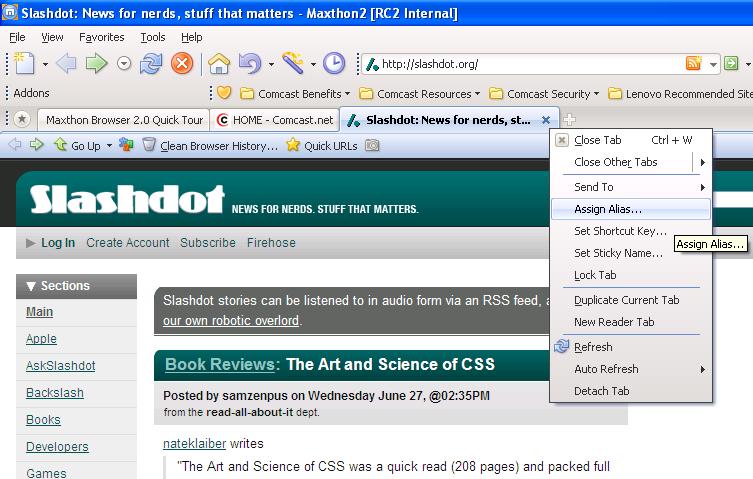The height and width of the screenshot is (479, 753).
Task: Expand the Comcast Security folder
Action: click(x=544, y=94)
